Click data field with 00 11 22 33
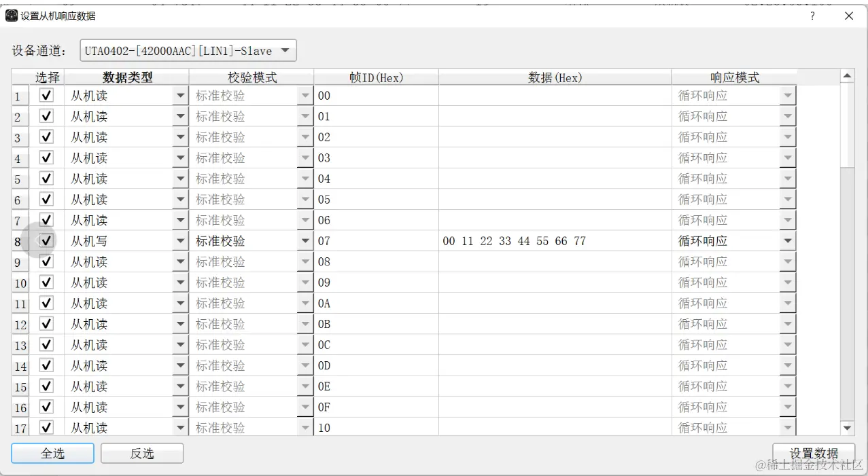Screen dimensions: 868x476 pyautogui.click(x=555, y=241)
